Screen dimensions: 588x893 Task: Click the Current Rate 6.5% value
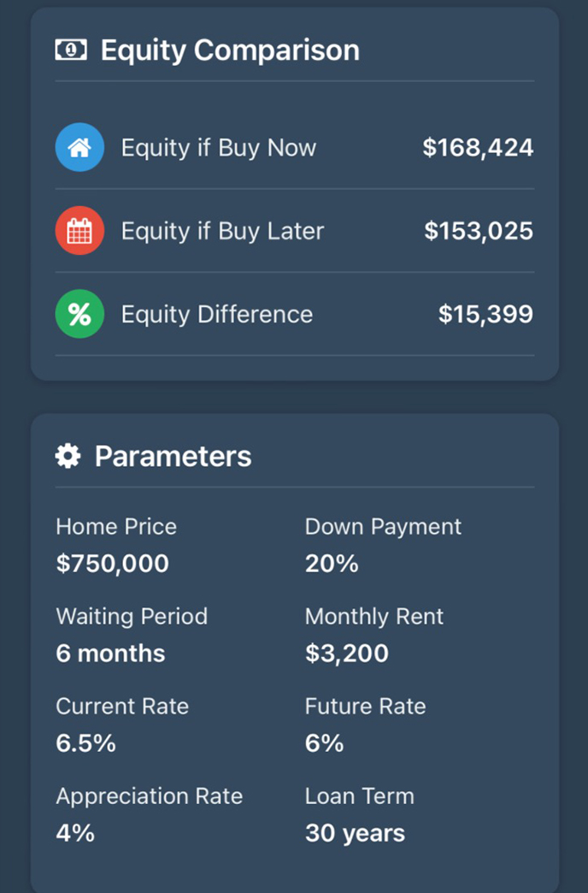click(86, 743)
